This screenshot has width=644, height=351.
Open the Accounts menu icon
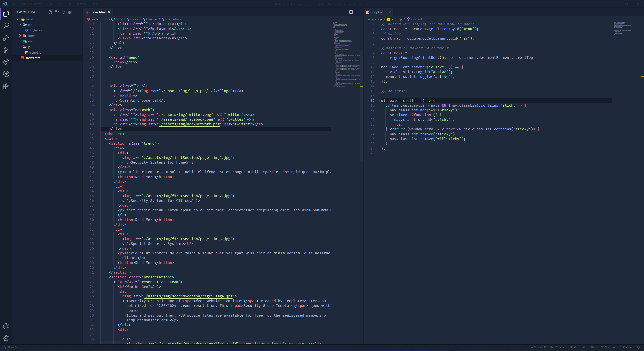point(6,326)
